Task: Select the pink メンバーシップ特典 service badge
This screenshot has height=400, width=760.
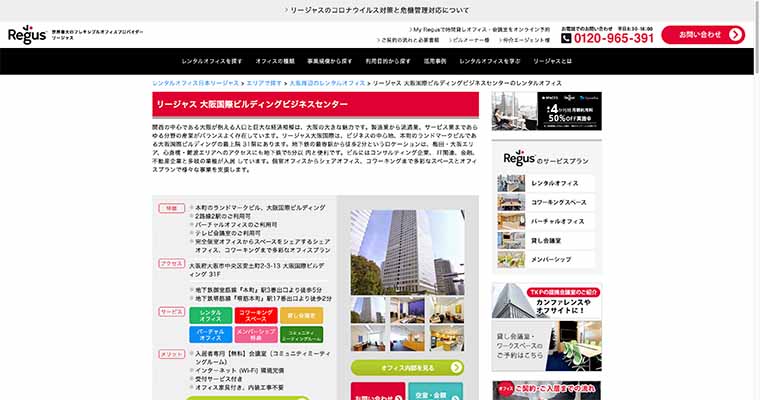Action: tap(256, 334)
